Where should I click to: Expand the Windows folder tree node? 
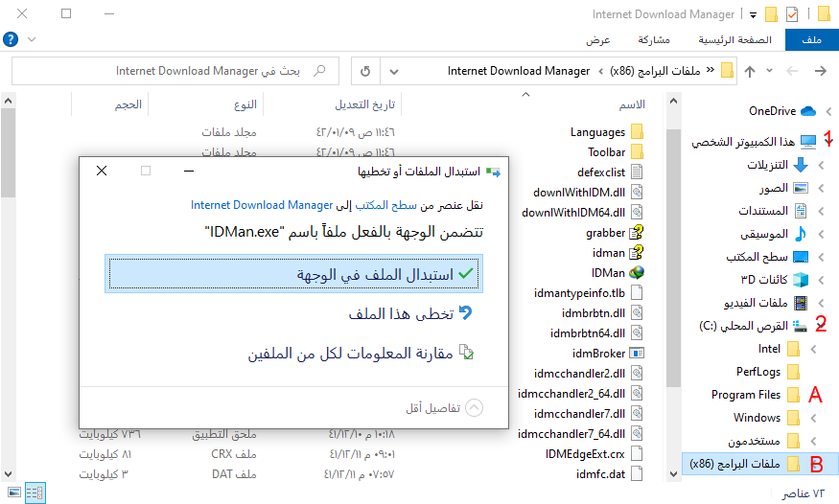point(813,418)
